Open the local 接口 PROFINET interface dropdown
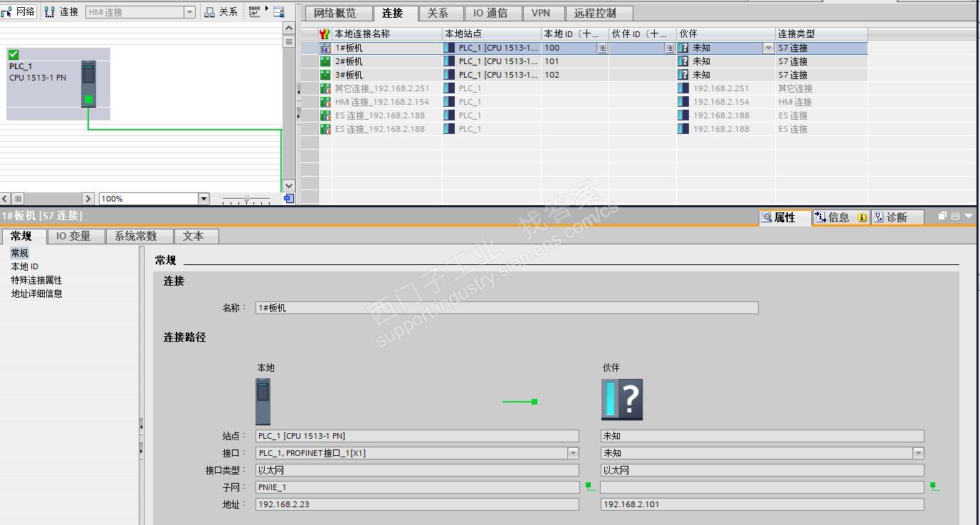980x525 pixels. (x=573, y=453)
